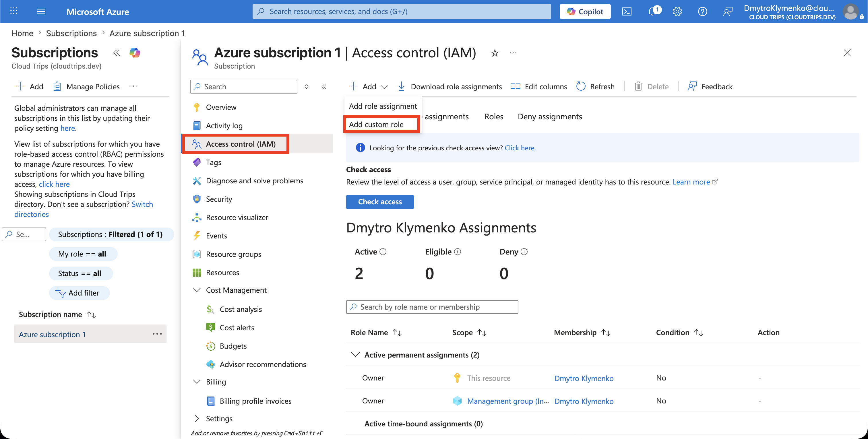
Task: Open Resource groups
Action: pyautogui.click(x=233, y=254)
